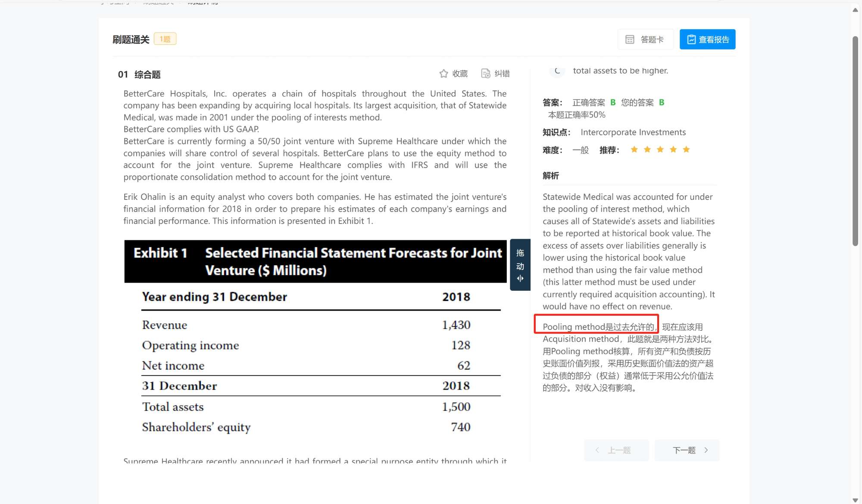862x504 pixels.
Task: Select answer option C radio circle
Action: click(x=557, y=71)
